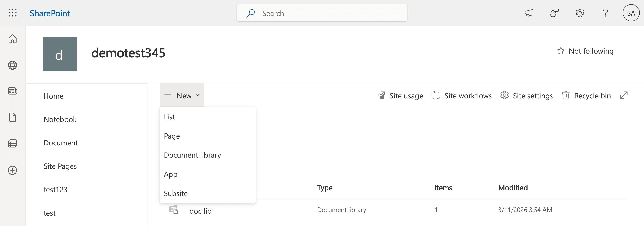644x226 pixels.
Task: View Site usage statistics
Action: [x=400, y=95]
